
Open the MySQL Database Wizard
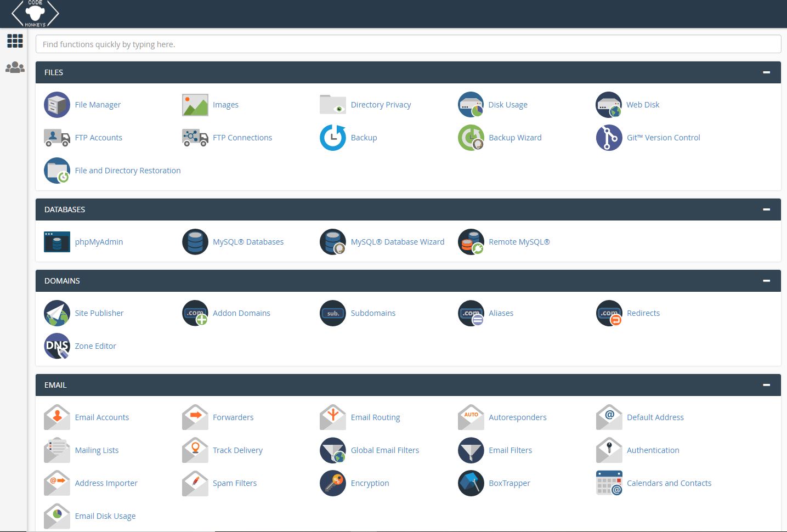tap(397, 241)
